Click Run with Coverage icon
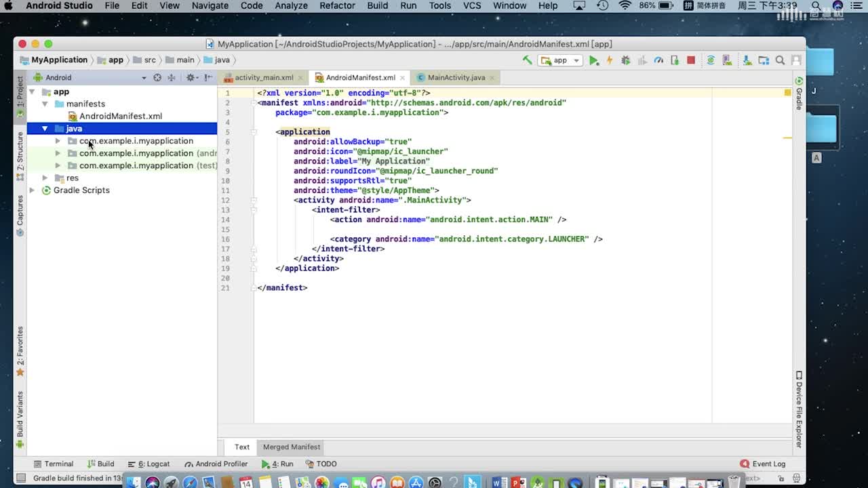The height and width of the screenshot is (488, 868). click(642, 60)
